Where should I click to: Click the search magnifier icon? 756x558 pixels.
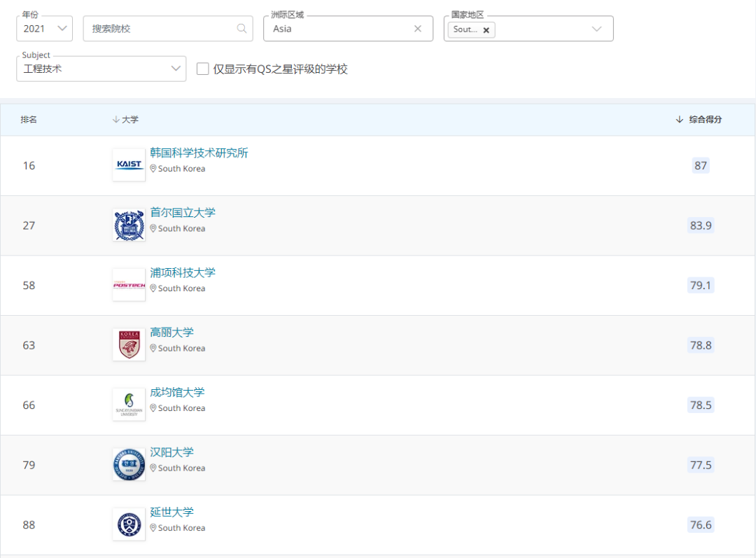241,29
